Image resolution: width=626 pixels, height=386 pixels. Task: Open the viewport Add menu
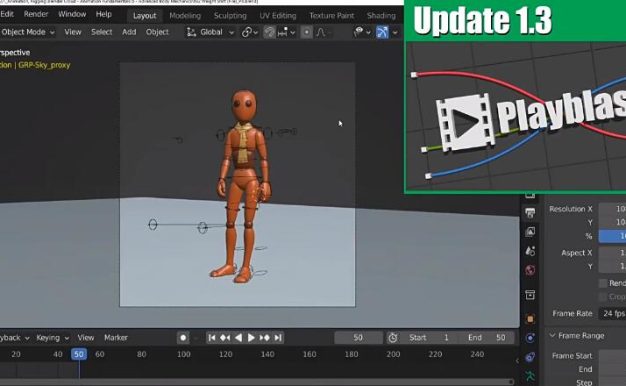click(129, 32)
